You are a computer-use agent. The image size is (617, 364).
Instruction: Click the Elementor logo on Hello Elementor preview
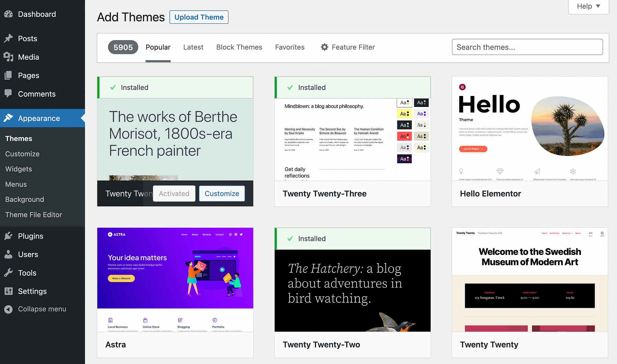click(462, 87)
